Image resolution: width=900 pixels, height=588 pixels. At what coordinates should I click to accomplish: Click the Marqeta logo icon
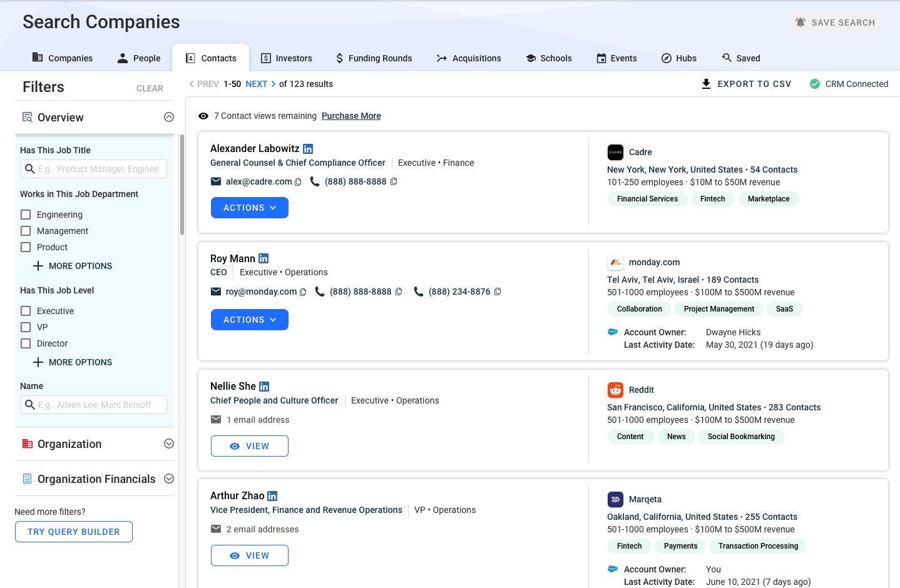(615, 499)
